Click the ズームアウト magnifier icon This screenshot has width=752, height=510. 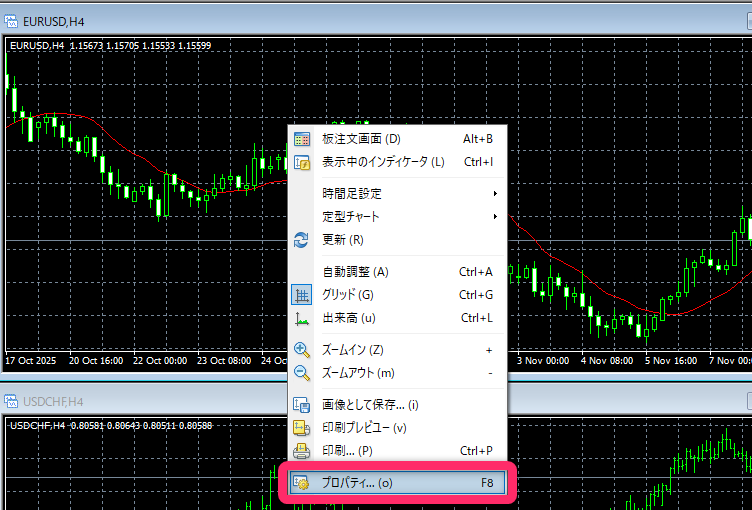[302, 373]
